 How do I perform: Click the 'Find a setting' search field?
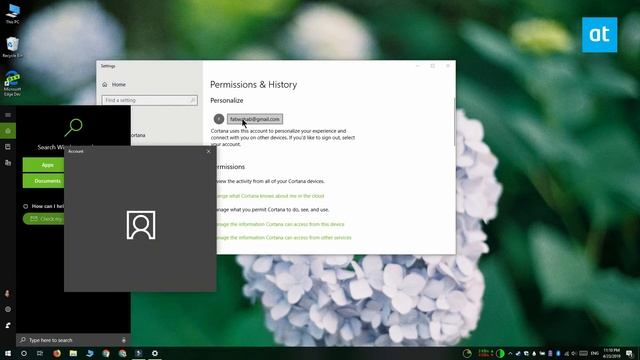tap(149, 100)
